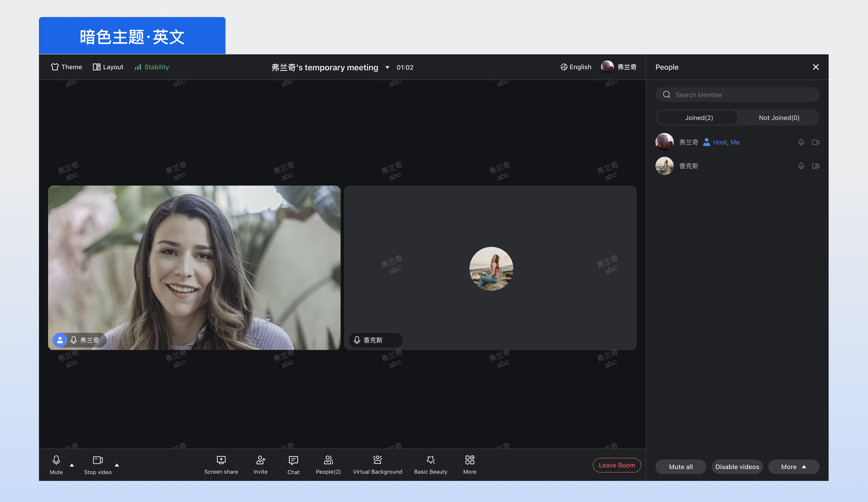The image size is (868, 502).
Task: Open the Layout options
Action: pos(108,67)
